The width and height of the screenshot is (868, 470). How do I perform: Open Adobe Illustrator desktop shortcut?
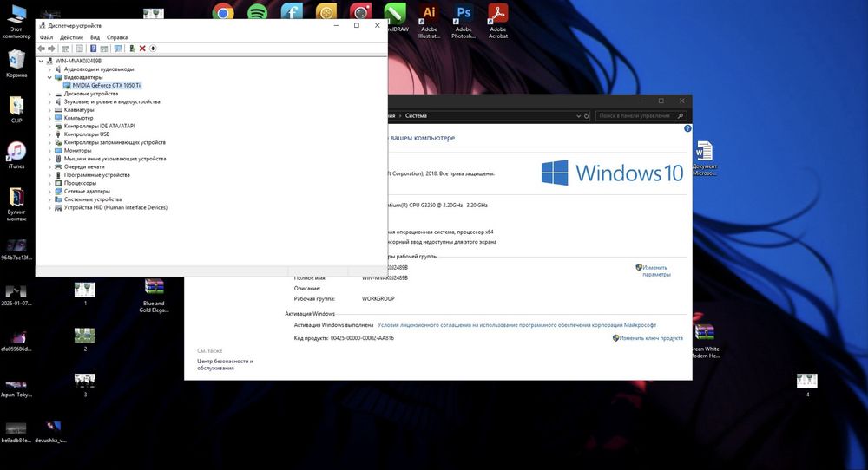tap(428, 14)
